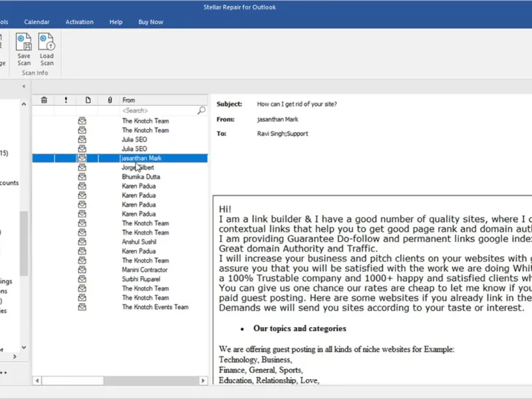532x399 pixels.
Task: Click the 'Hi!' greeting in email body
Action: 225,209
